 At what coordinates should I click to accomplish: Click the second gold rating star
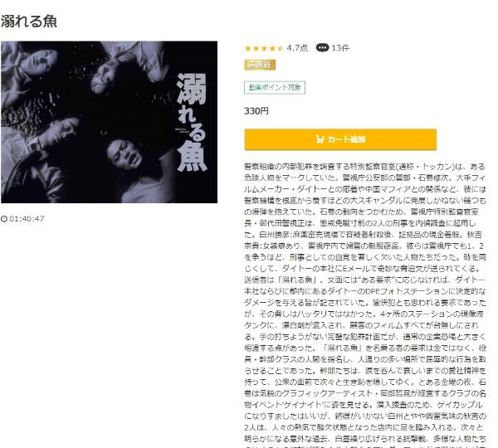[x=256, y=48]
